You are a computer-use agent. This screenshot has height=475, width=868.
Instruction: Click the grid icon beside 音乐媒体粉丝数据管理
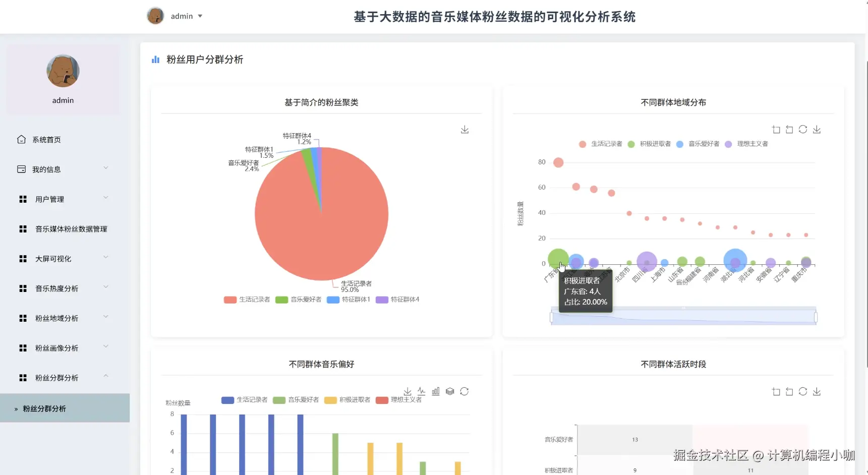(x=23, y=229)
